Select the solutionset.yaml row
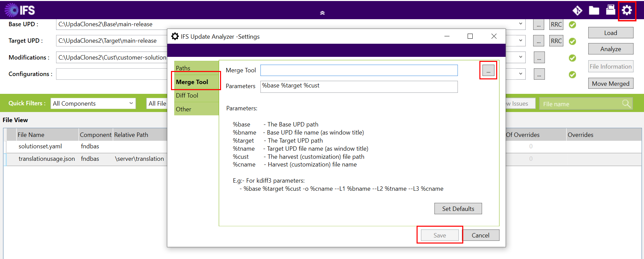Image resolution: width=644 pixels, height=259 pixels. point(85,146)
